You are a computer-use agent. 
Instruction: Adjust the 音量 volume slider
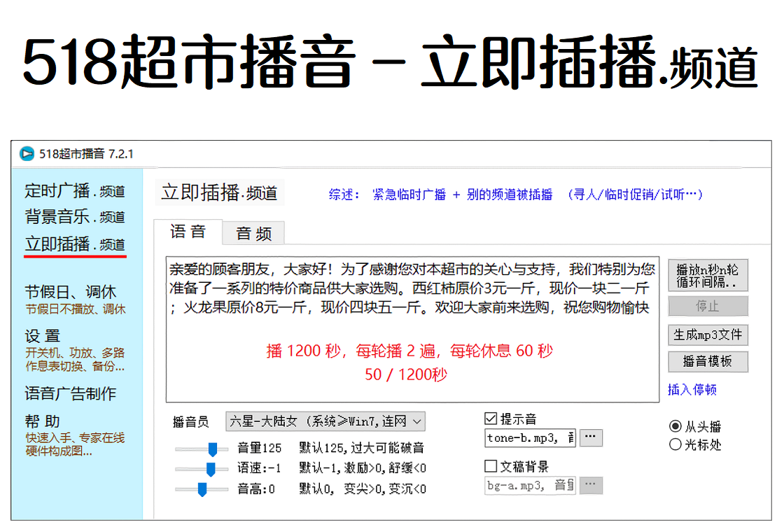pyautogui.click(x=213, y=449)
